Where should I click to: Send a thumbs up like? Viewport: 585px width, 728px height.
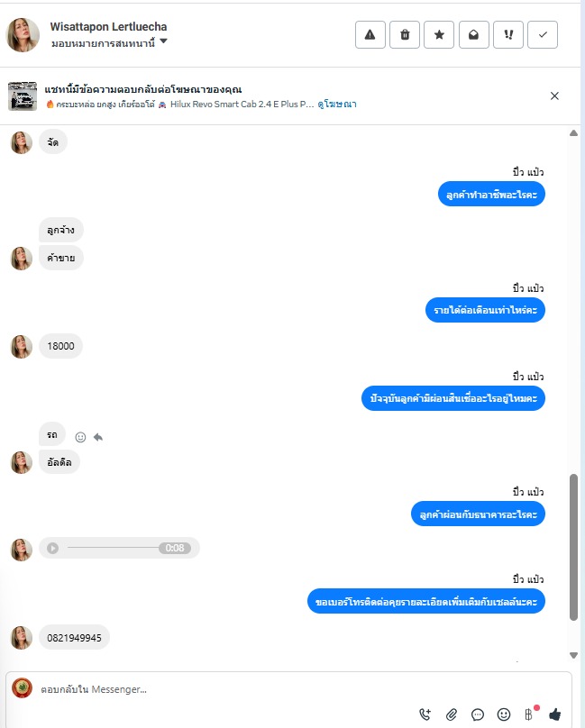coord(554,714)
